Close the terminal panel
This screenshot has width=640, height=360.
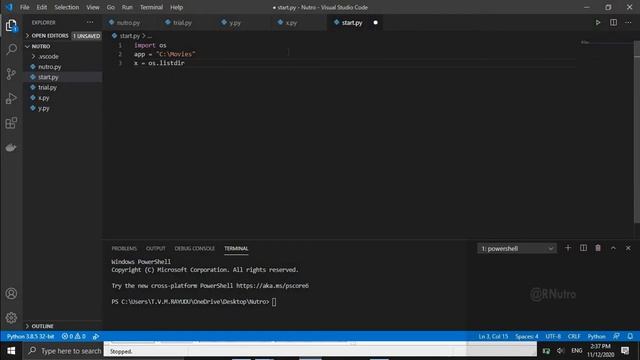628,248
